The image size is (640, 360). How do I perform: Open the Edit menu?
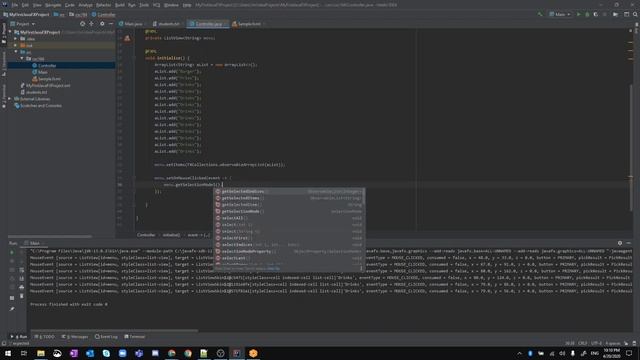tap(25, 5)
